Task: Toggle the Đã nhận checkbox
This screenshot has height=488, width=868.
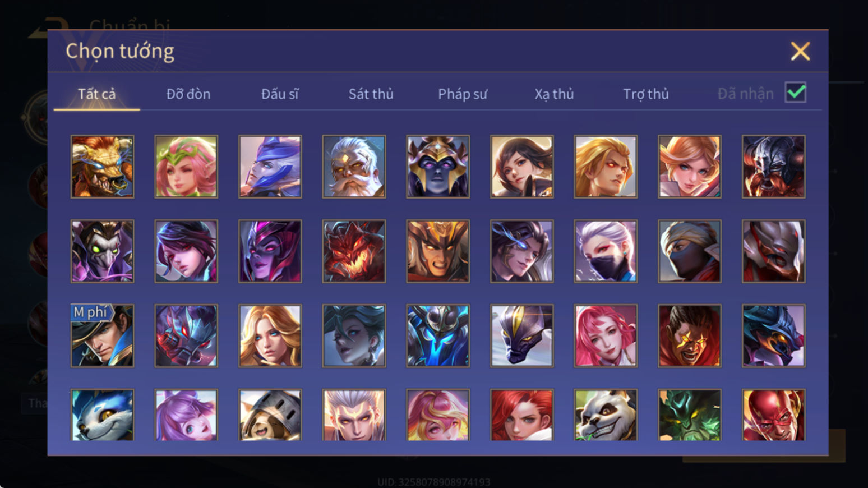Action: (x=796, y=93)
